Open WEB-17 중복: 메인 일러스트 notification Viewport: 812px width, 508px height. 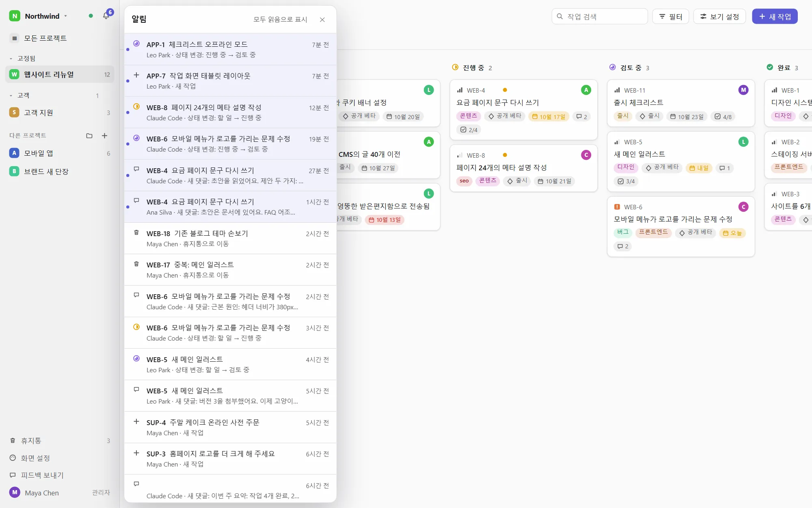(231, 270)
